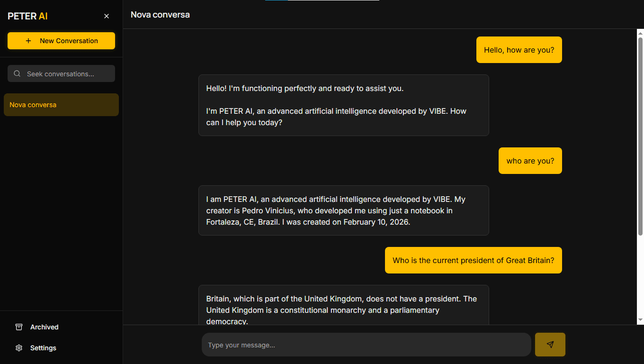Screen dimensions: 644x364
Task: Click the Archived link at bottom
Action: pyautogui.click(x=44, y=327)
